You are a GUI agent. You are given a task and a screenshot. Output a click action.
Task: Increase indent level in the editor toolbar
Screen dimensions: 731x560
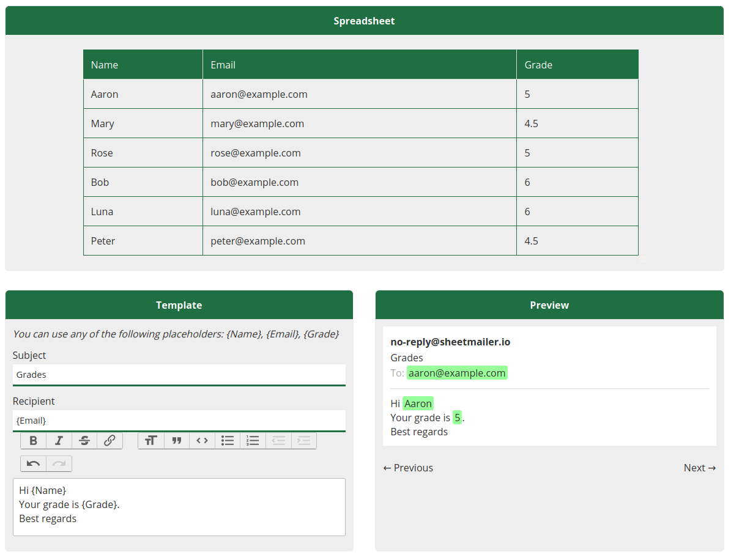[x=303, y=441]
